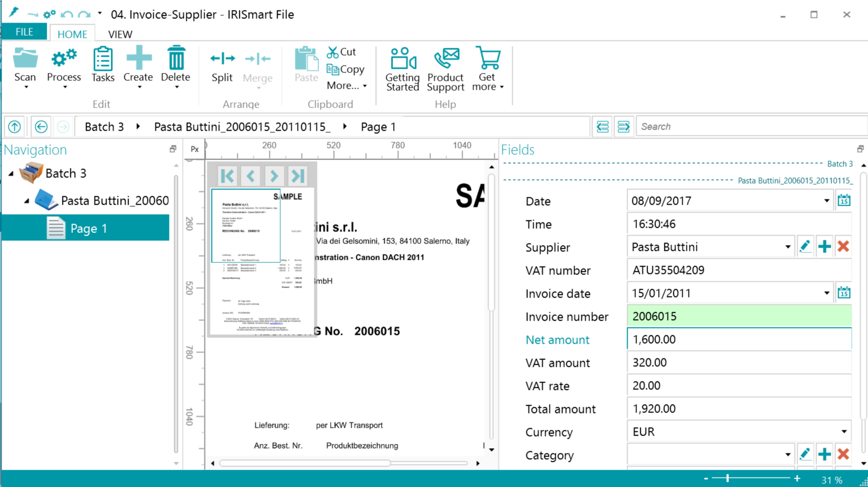This screenshot has height=487, width=868.
Task: Click the Delete trash can icon
Action: coord(176,57)
